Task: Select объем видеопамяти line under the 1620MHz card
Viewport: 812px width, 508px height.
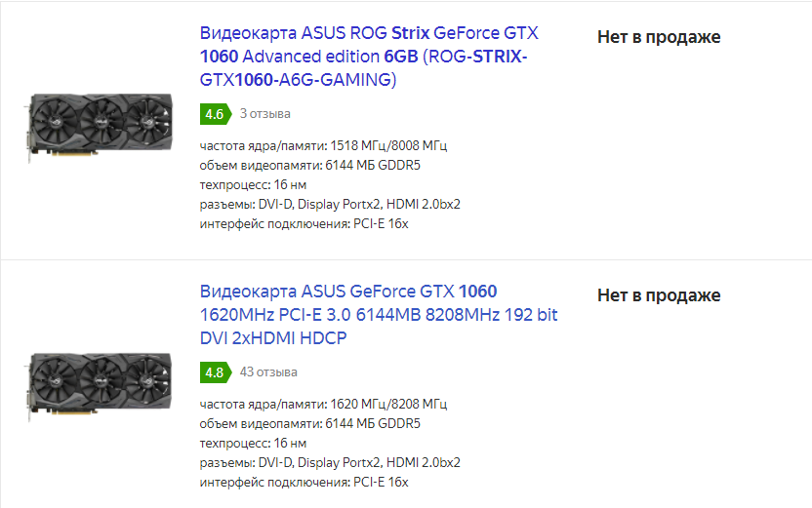Action: coord(310,424)
